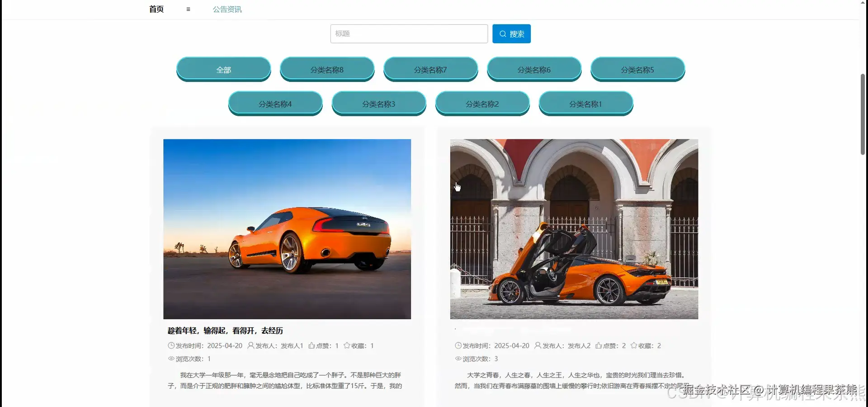868x407 pixels.
Task: Choose category 分类名称1
Action: (586, 104)
